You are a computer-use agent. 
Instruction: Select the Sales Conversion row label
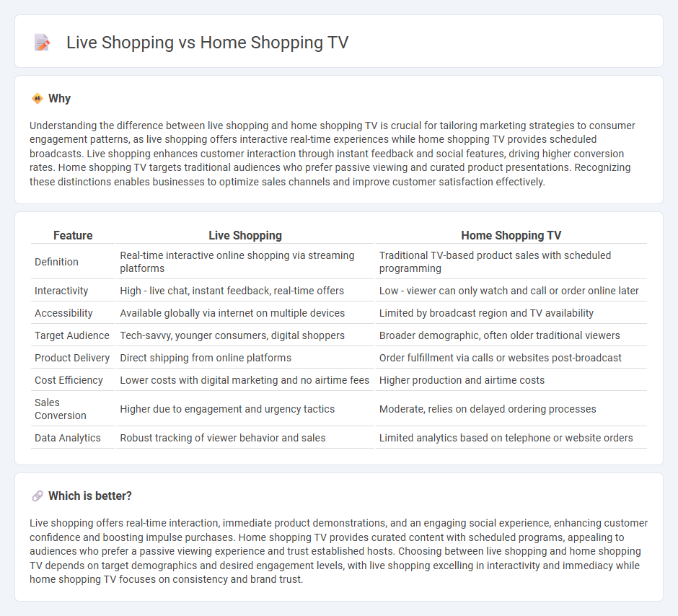pyautogui.click(x=61, y=409)
